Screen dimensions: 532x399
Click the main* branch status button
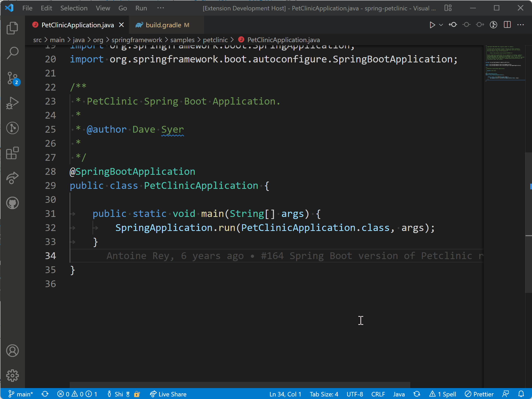pos(21,394)
